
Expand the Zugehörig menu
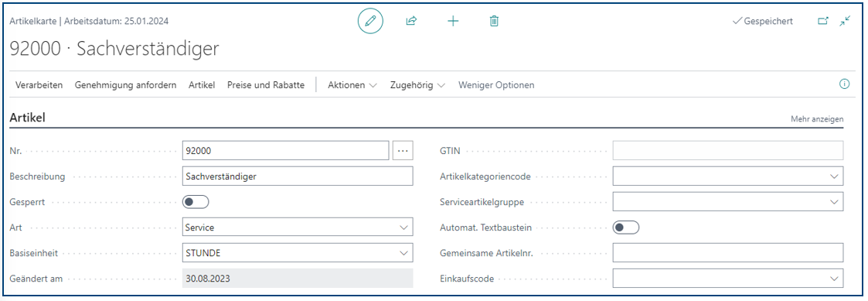[x=418, y=85]
